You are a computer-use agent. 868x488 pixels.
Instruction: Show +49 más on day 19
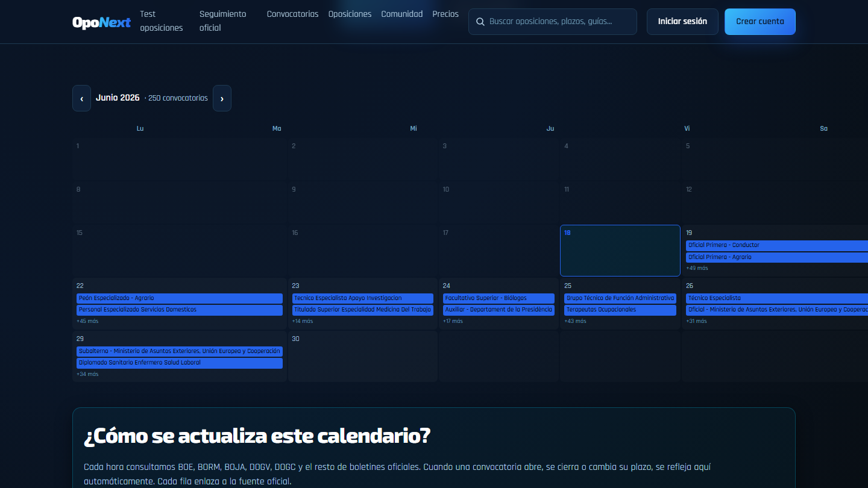[x=697, y=268]
